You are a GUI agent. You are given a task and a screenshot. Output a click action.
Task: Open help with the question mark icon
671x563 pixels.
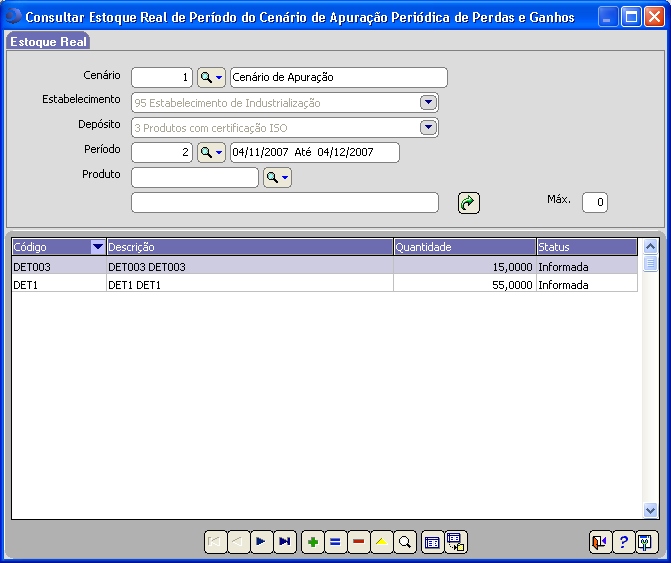pos(623,542)
